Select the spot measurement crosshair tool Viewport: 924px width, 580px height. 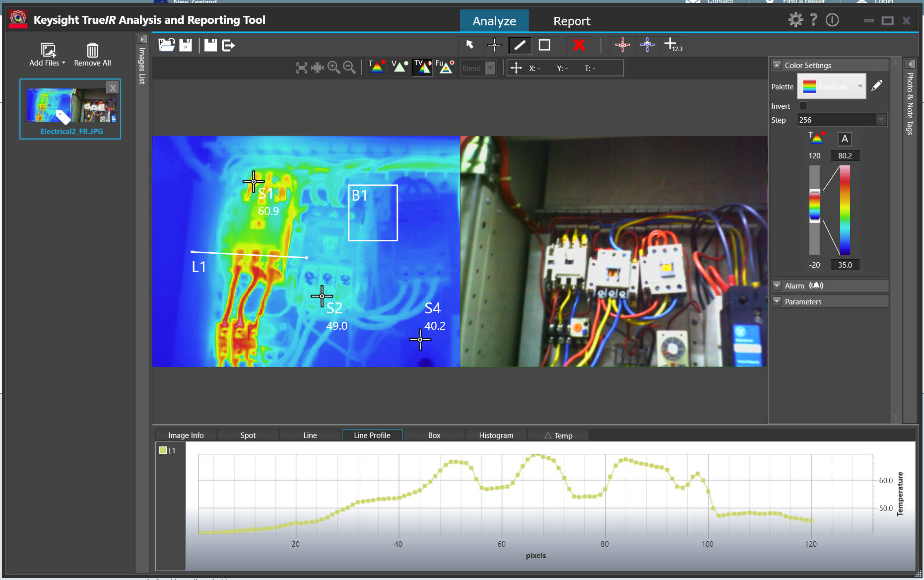point(494,45)
